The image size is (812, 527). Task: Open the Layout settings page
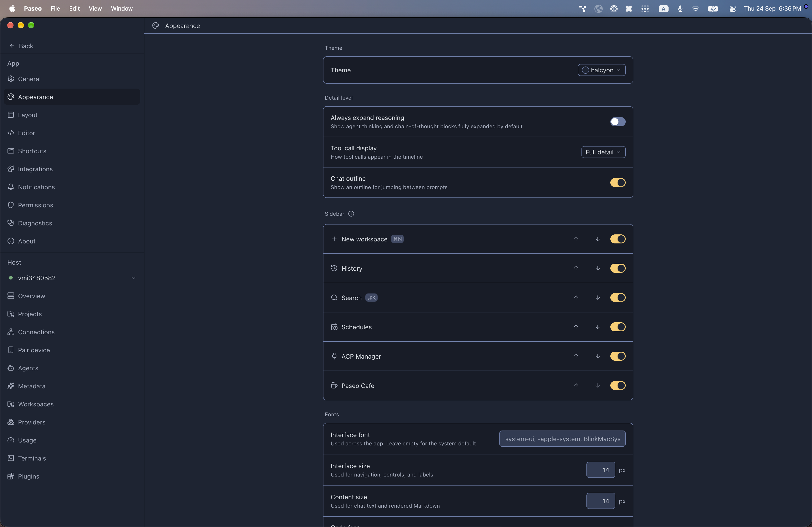[x=72, y=115]
